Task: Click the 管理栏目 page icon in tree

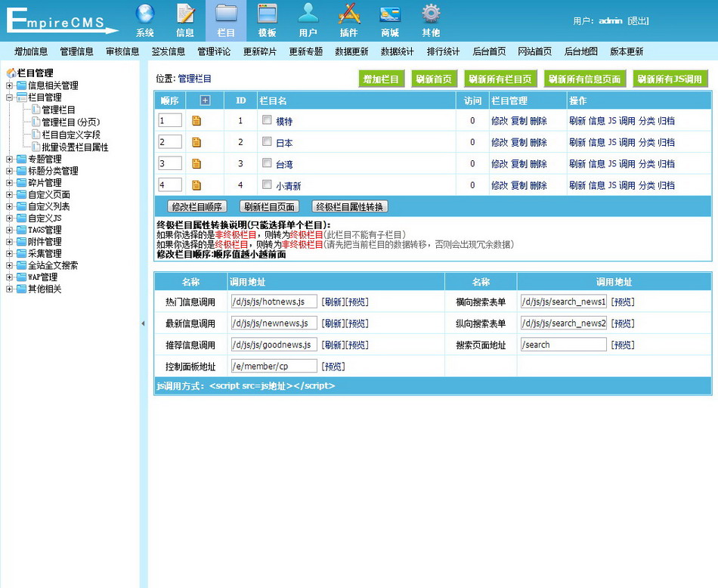Action: point(36,110)
